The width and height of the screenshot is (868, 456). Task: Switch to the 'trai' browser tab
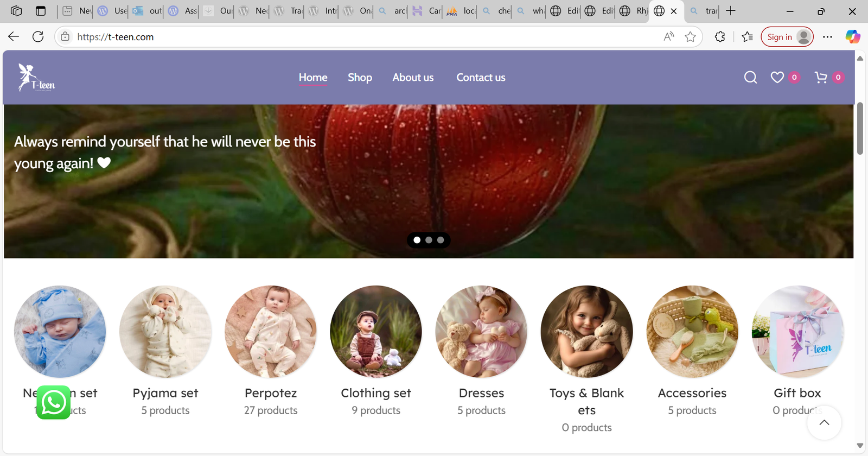tap(704, 11)
